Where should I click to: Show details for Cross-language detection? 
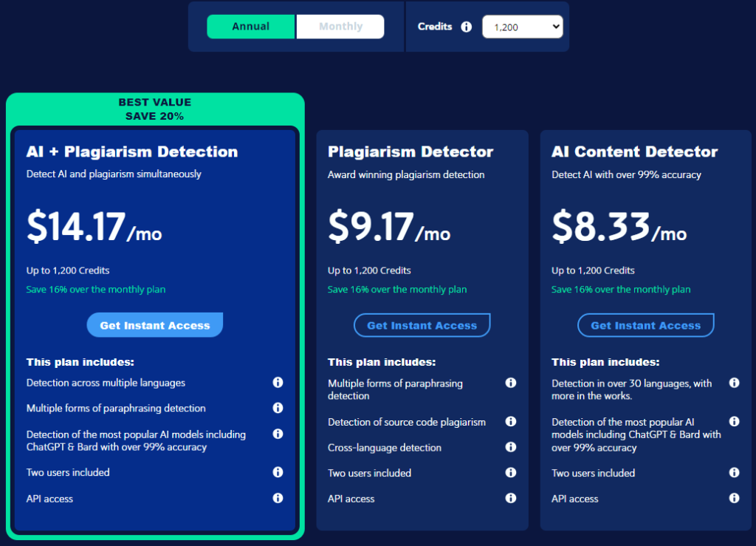click(x=510, y=447)
